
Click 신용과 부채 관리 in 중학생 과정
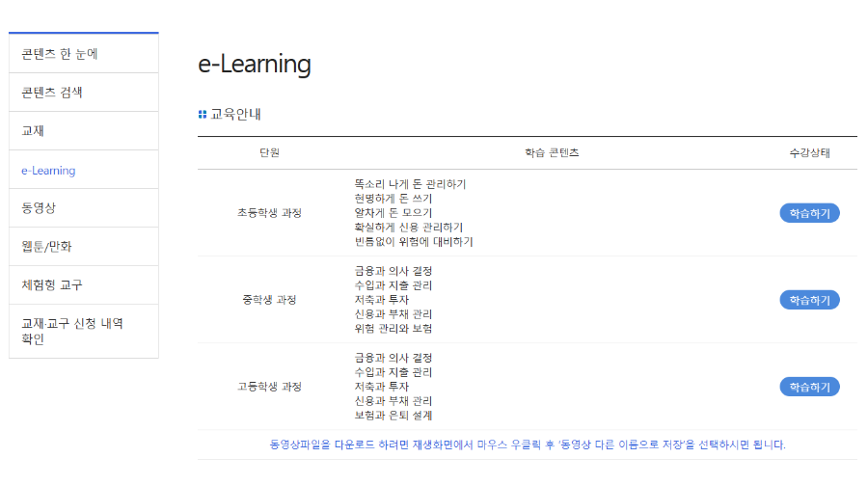[393, 314]
